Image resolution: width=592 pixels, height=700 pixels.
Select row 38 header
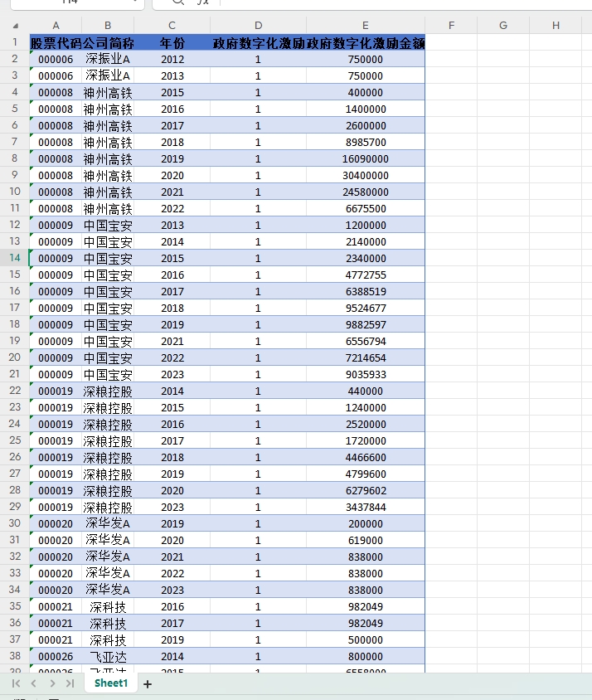pyautogui.click(x=15, y=656)
